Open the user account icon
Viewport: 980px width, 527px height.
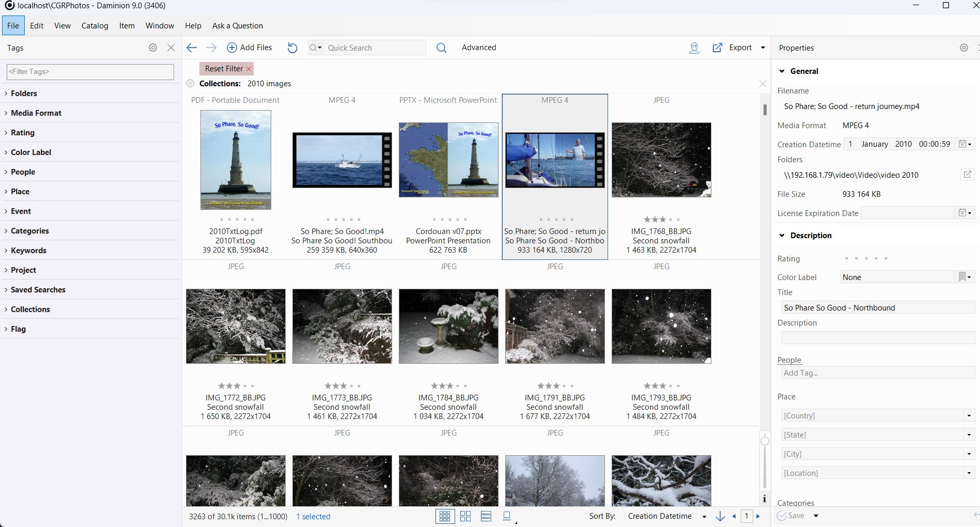pyautogui.click(x=694, y=48)
